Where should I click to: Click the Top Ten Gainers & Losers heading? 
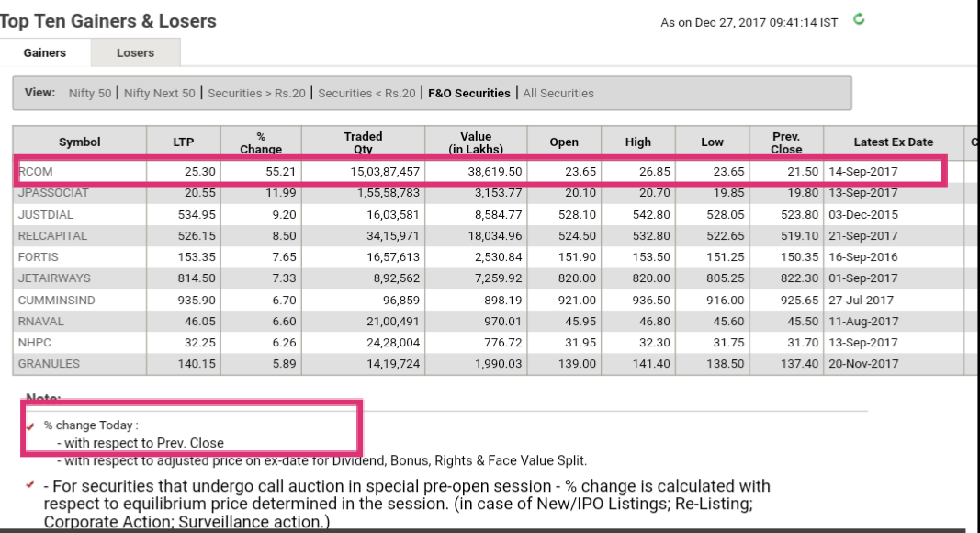pos(107,20)
